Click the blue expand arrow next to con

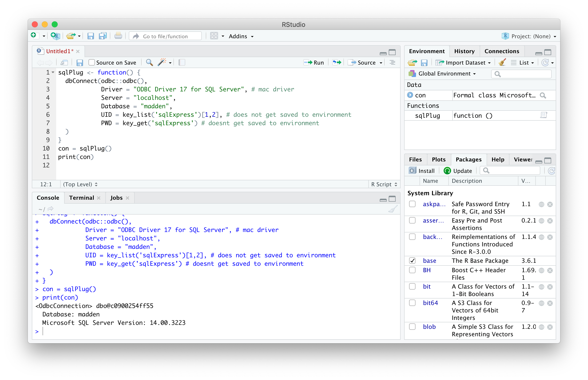click(x=410, y=95)
